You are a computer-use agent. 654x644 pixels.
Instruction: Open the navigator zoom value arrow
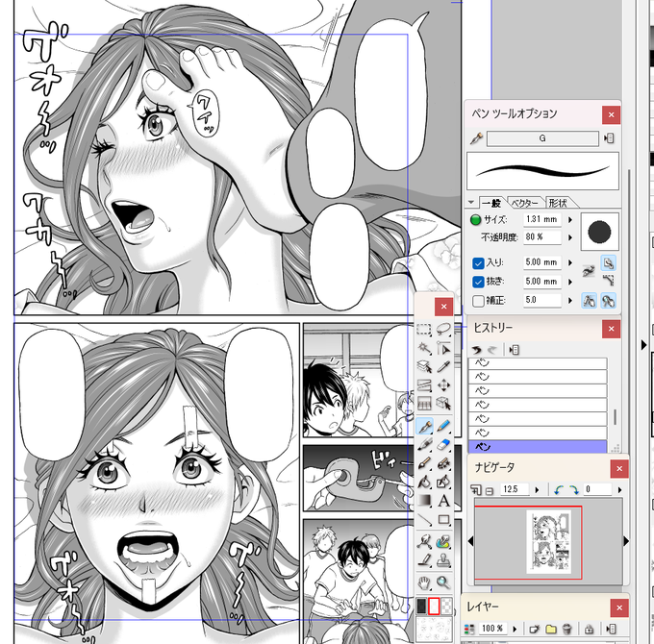(538, 490)
